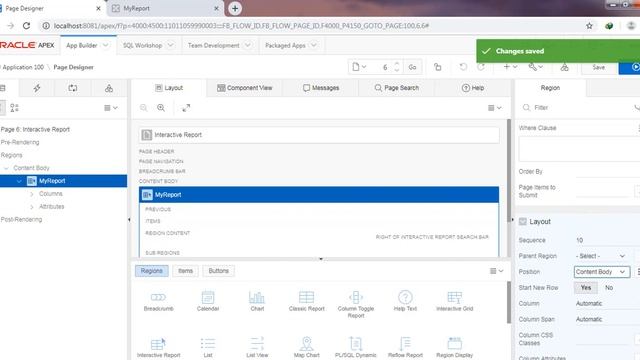Click the zoom out magnifier in Layout

[143, 108]
